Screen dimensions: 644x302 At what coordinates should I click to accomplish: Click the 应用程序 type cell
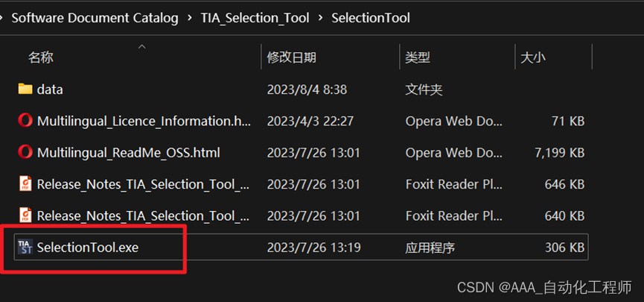(430, 248)
